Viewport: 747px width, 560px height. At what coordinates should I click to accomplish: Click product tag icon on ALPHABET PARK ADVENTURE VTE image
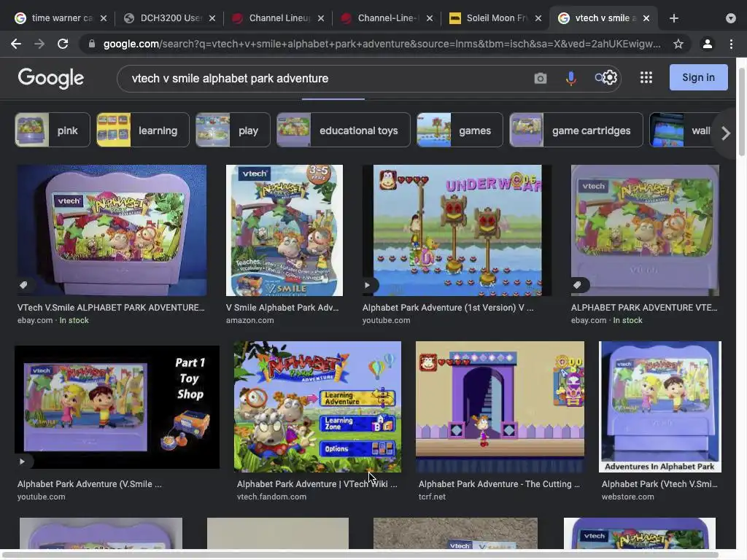(577, 285)
